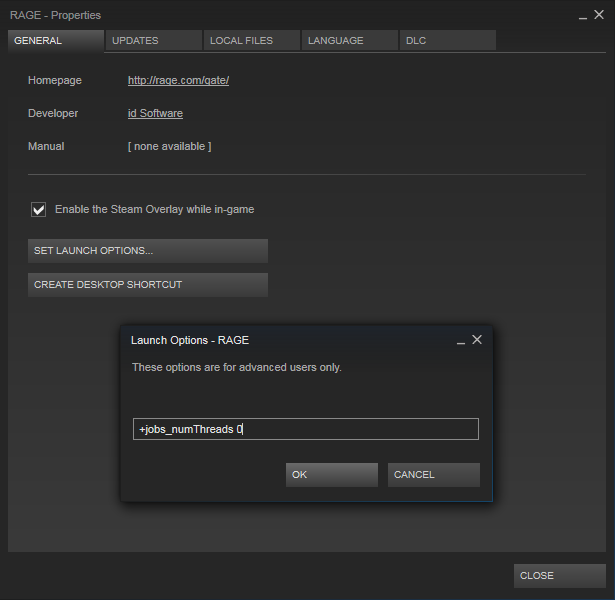Screen dimensions: 615x600
Task: Confirm launch options with OK
Action: (332, 475)
